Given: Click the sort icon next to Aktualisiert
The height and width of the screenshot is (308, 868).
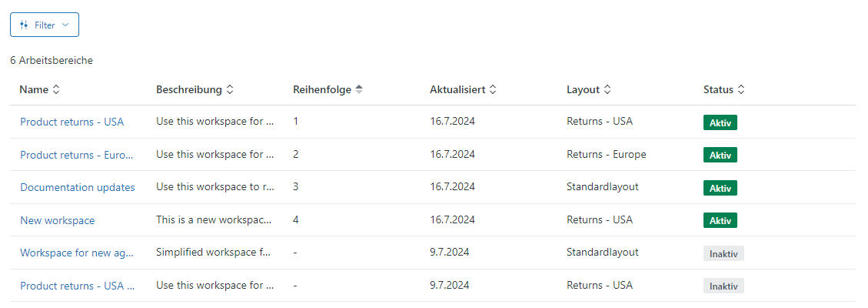Looking at the screenshot, I should coord(493,90).
